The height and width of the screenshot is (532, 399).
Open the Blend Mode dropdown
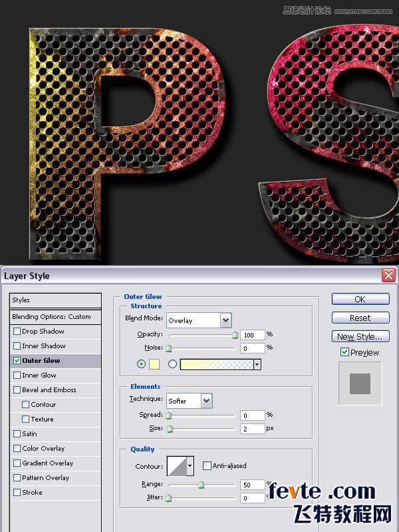(226, 320)
